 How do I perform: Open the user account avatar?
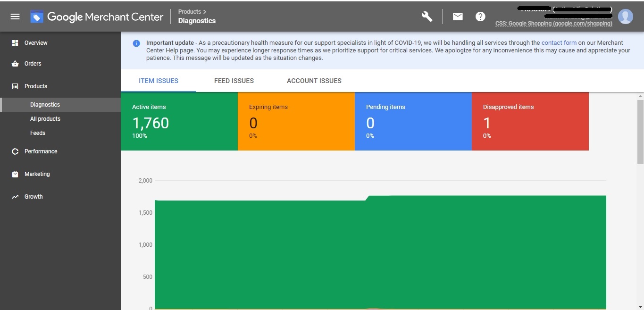(x=626, y=17)
